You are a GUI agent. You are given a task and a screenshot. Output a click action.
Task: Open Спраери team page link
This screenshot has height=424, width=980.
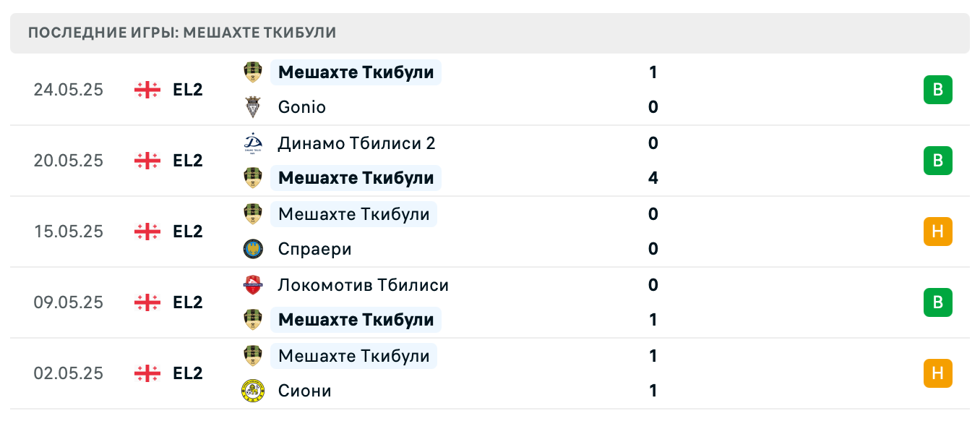(314, 249)
